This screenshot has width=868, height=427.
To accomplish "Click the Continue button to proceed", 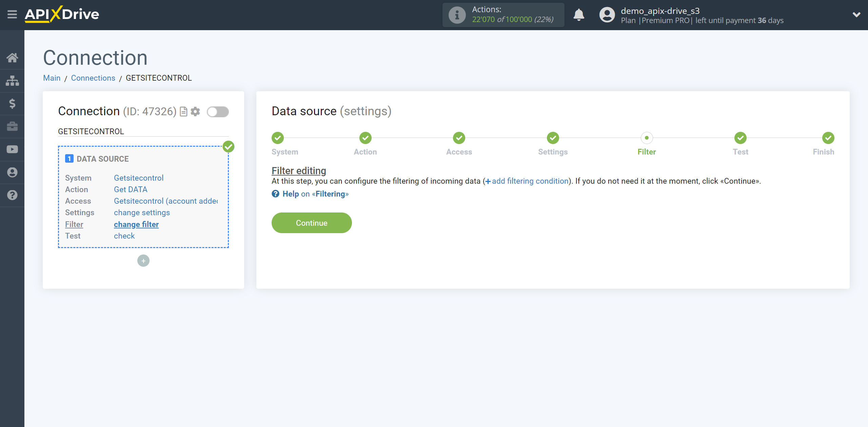I will pyautogui.click(x=311, y=222).
